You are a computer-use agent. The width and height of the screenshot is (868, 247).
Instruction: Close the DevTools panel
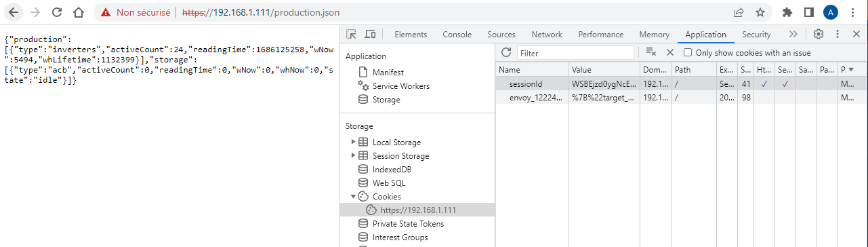pyautogui.click(x=856, y=34)
